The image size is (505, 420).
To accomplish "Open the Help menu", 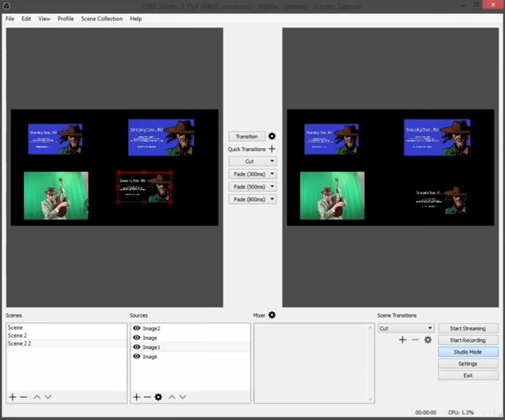I will pos(136,19).
